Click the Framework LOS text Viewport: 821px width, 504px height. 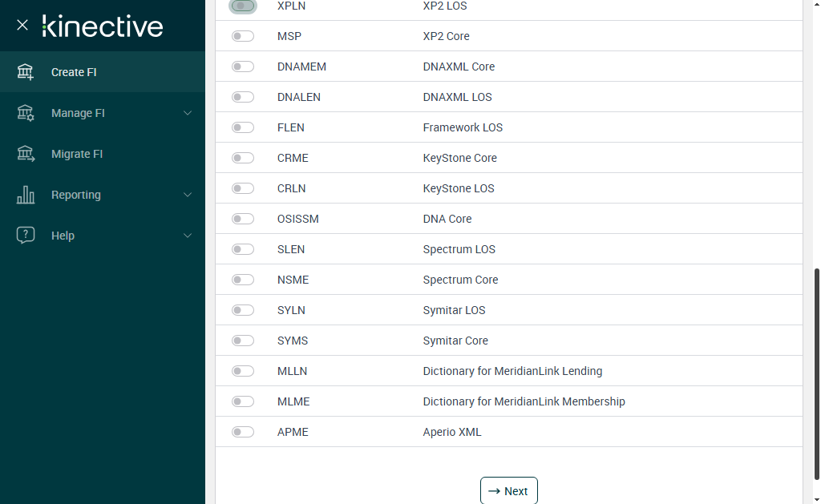tap(463, 127)
